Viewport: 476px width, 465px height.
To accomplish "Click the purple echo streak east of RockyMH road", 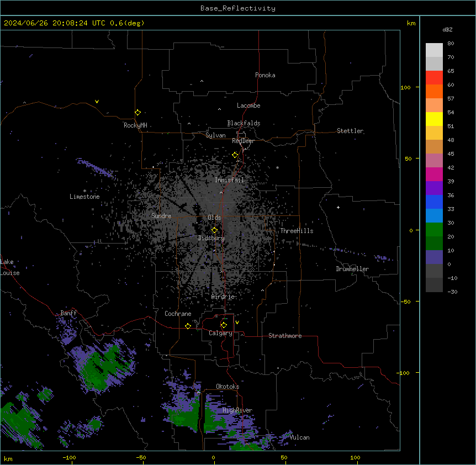I will (x=96, y=168).
